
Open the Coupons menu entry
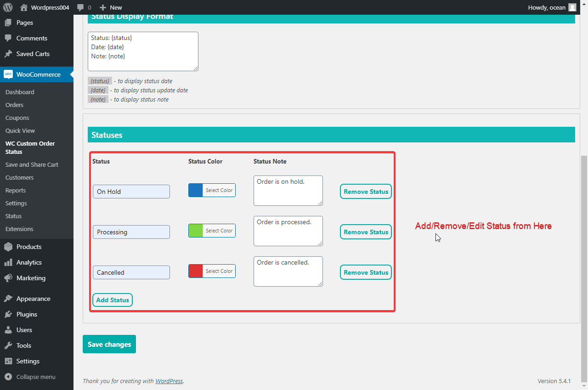17,118
